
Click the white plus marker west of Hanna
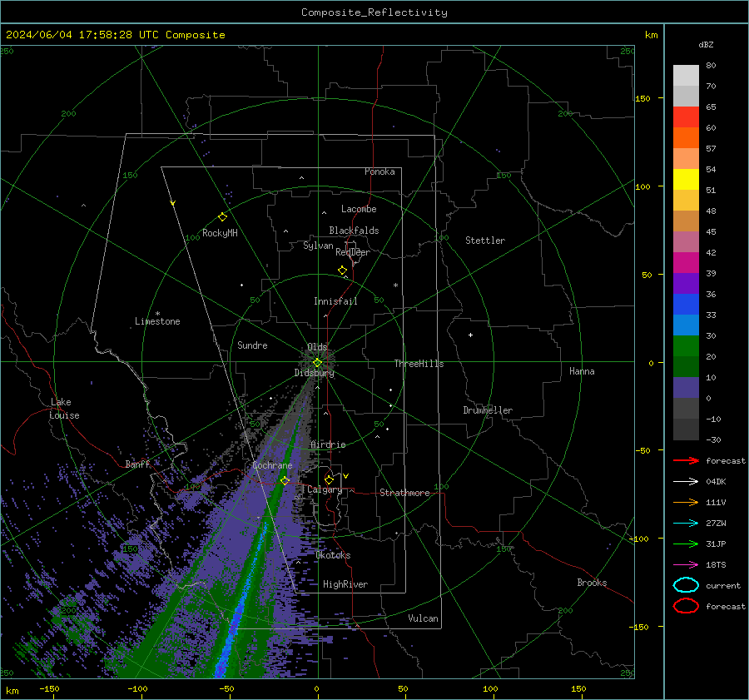[470, 335]
